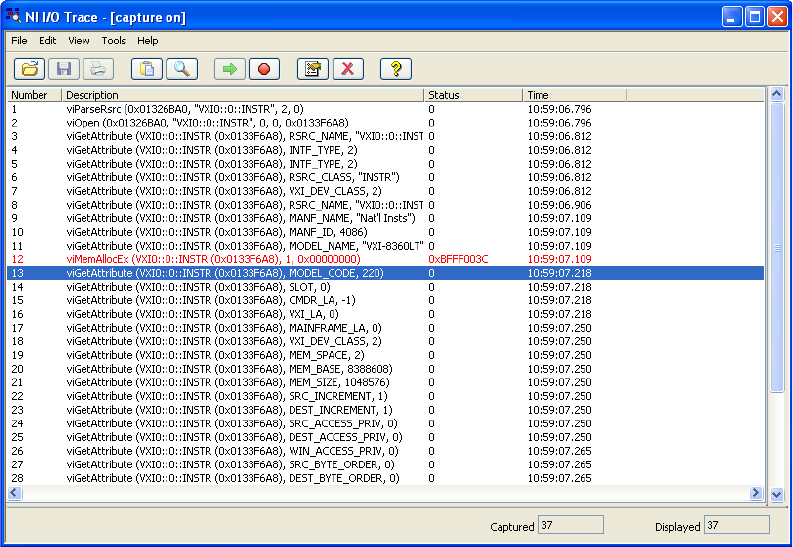
Task: Select row 1 viParseRsrc call
Action: coord(385,109)
